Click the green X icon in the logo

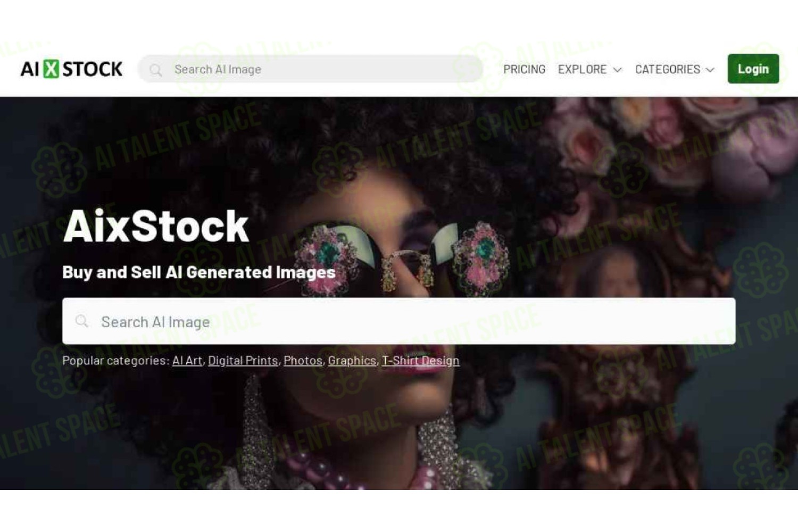[x=51, y=69]
